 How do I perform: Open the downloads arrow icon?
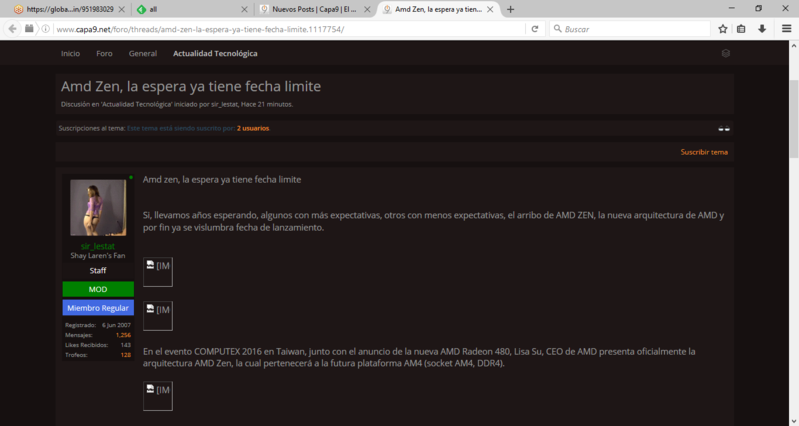[762, 29]
